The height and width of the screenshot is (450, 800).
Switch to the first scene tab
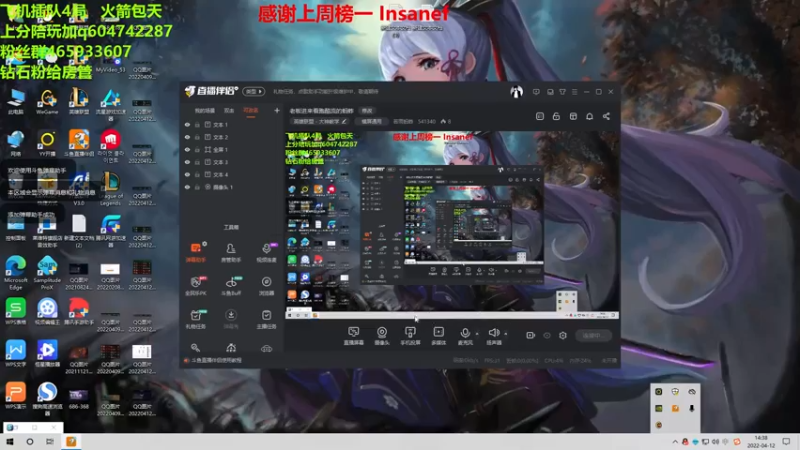click(x=205, y=111)
